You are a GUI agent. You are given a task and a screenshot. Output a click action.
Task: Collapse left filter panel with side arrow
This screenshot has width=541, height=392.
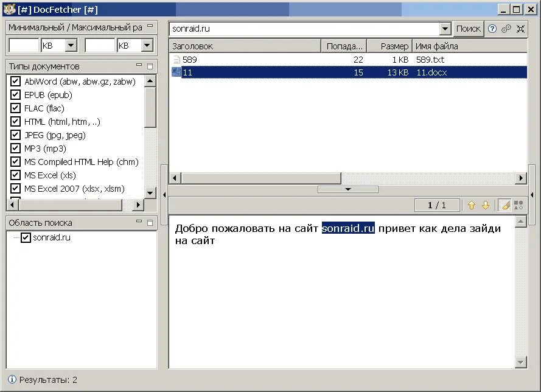[x=164, y=195]
